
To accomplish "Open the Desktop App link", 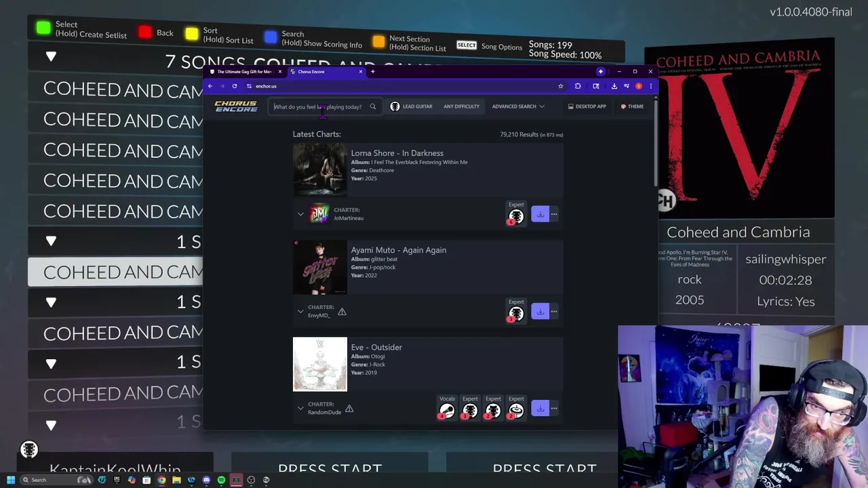I will click(587, 106).
